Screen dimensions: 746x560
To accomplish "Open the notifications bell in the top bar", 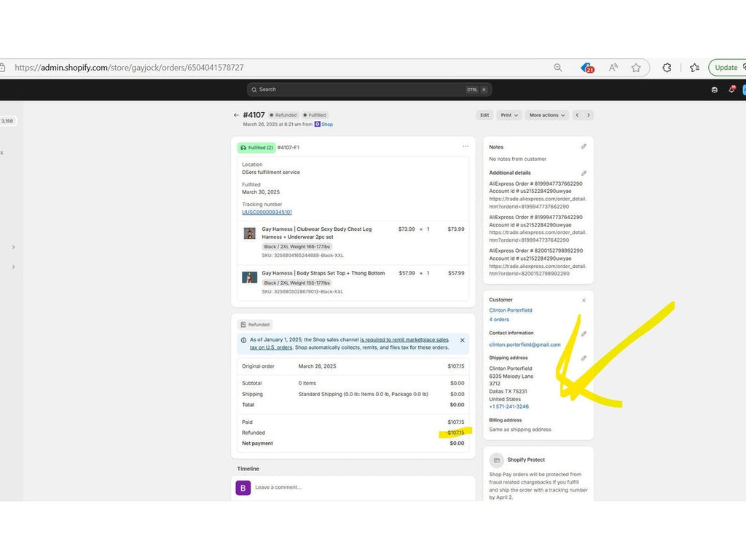I will [731, 90].
